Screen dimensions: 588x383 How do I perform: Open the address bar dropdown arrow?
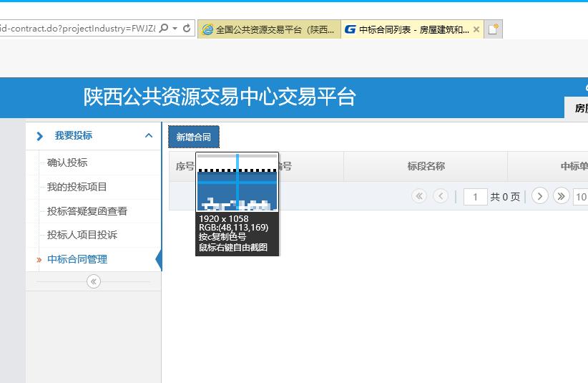point(175,29)
